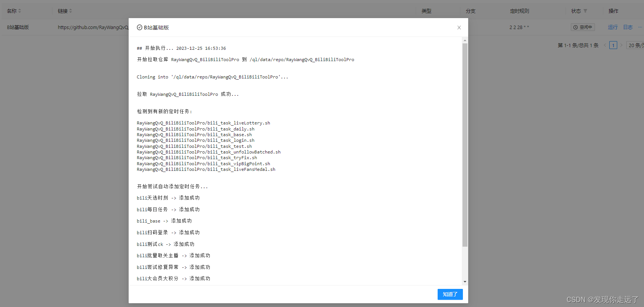
Task: Click 运行 link for B站基础版 row
Action: click(x=613, y=27)
